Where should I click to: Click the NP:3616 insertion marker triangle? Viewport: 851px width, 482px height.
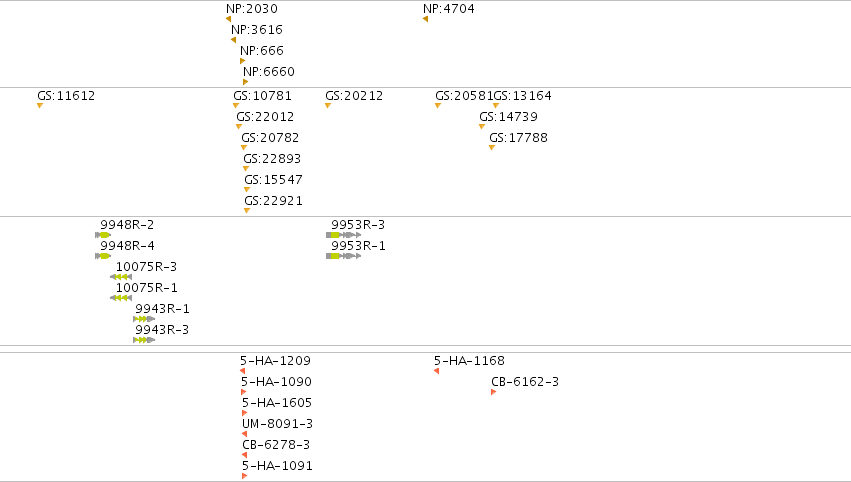point(233,40)
